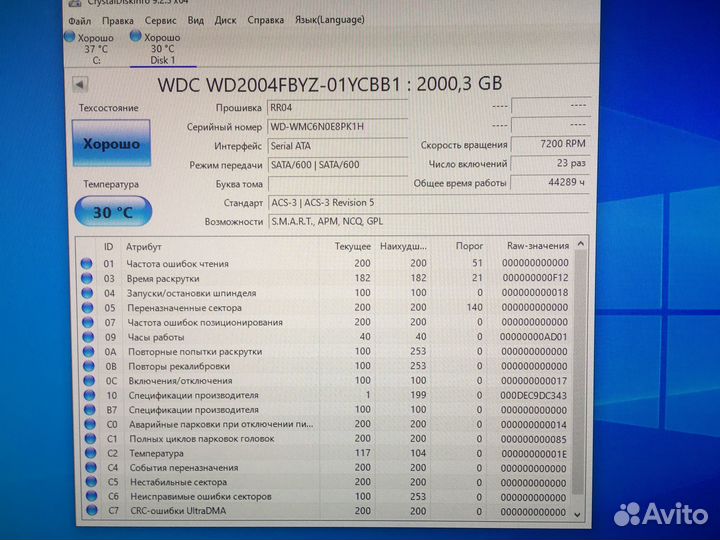Click status icon for 0C Включения/отключения
This screenshot has width=720, height=540.
[x=89, y=381]
